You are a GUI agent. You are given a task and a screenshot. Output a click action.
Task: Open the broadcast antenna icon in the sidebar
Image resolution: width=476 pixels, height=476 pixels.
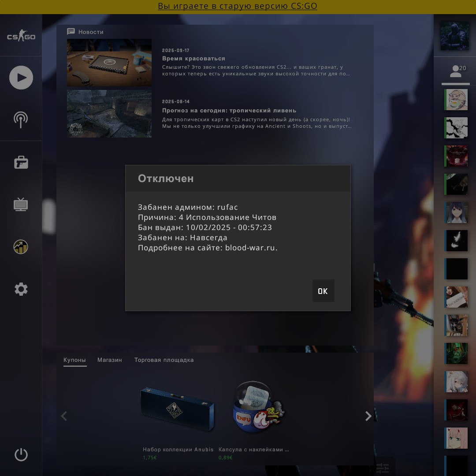click(x=21, y=119)
